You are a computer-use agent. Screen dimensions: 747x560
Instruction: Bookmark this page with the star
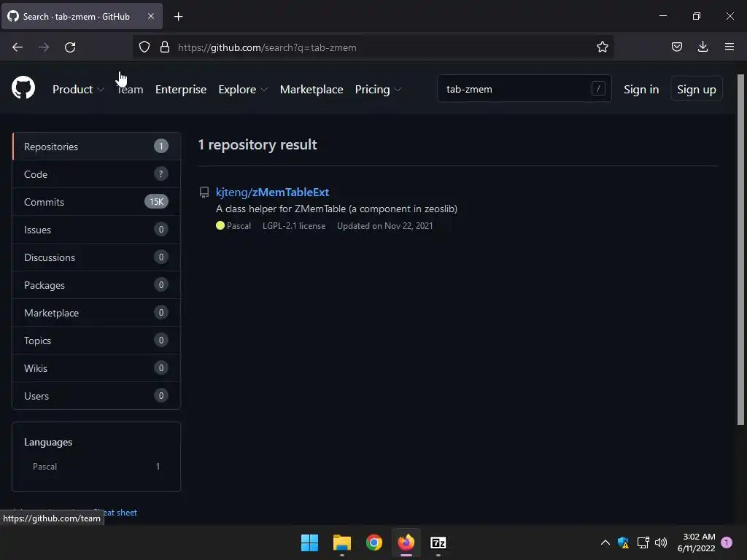click(602, 47)
